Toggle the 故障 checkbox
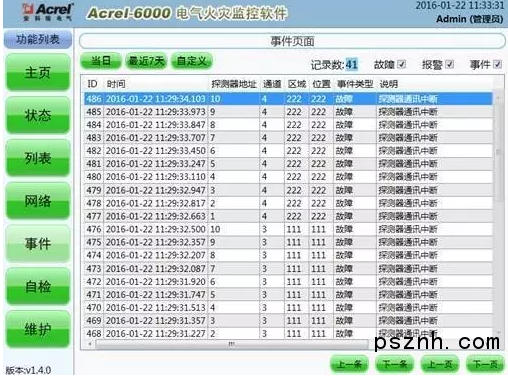The image size is (508, 380). [x=402, y=64]
